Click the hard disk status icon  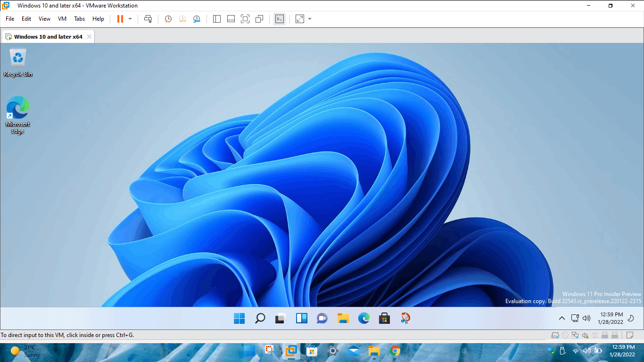point(555,336)
